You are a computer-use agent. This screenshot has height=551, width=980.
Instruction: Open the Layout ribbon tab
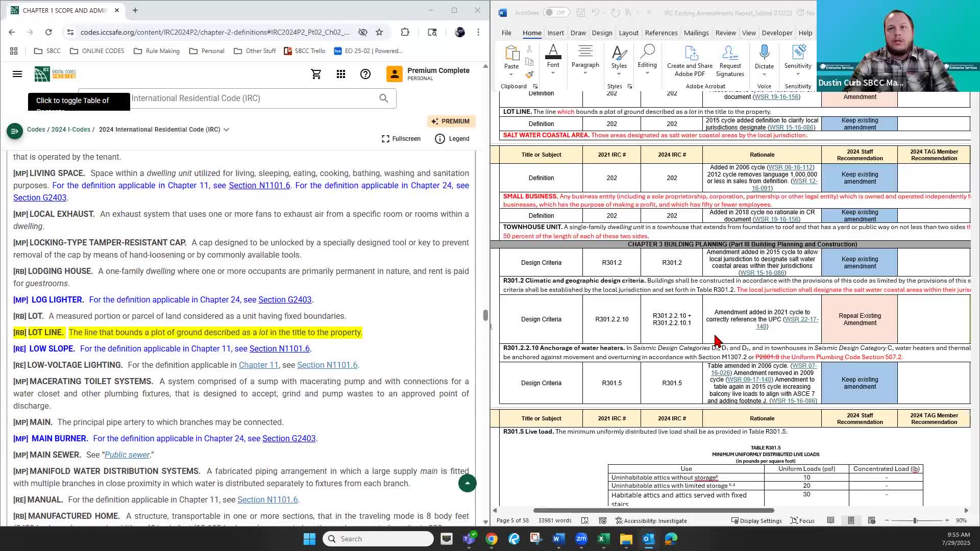tap(628, 33)
